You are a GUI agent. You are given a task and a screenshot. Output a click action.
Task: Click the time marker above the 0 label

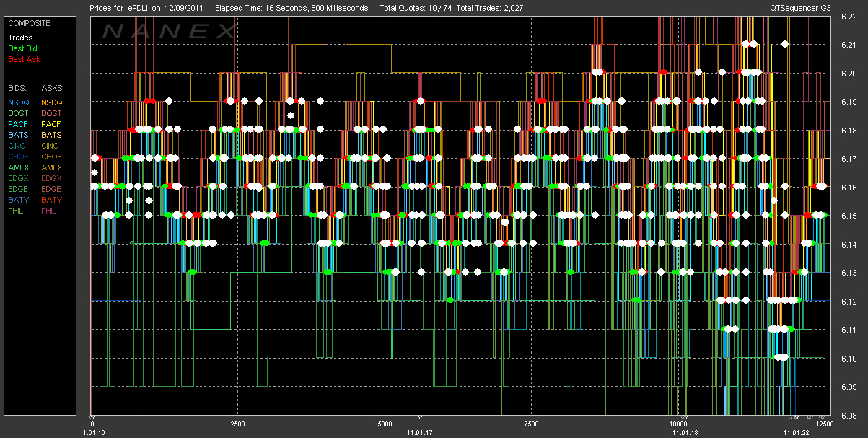click(x=92, y=417)
